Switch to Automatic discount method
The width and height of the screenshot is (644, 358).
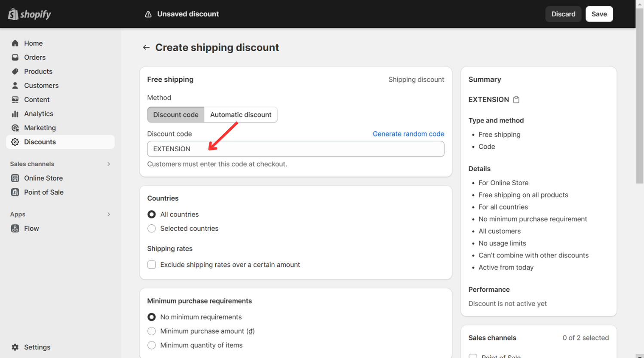tap(241, 115)
